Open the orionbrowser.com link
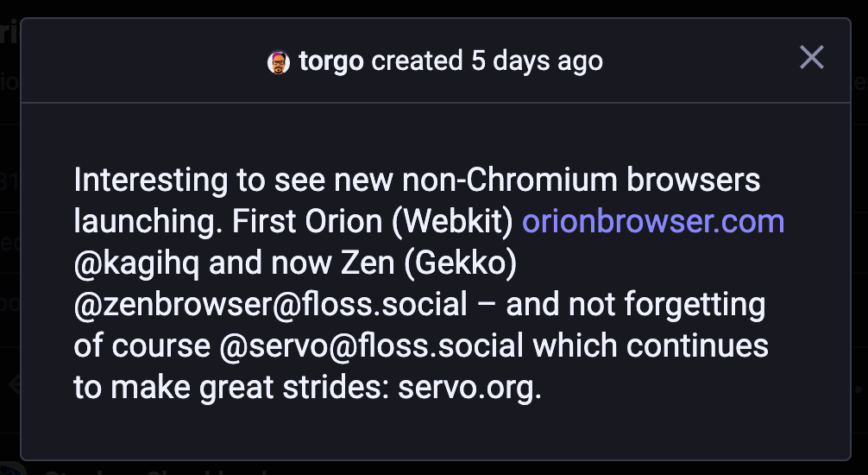This screenshot has width=868, height=475. (x=653, y=222)
